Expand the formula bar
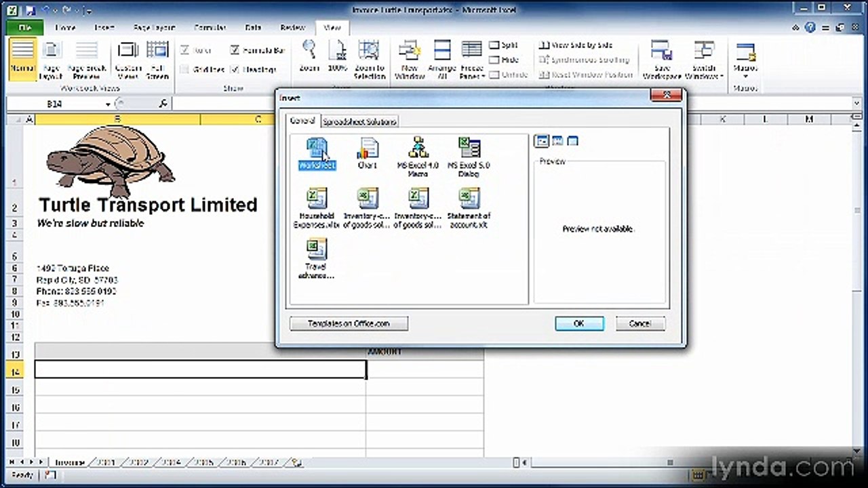This screenshot has height=488, width=868. 857,104
